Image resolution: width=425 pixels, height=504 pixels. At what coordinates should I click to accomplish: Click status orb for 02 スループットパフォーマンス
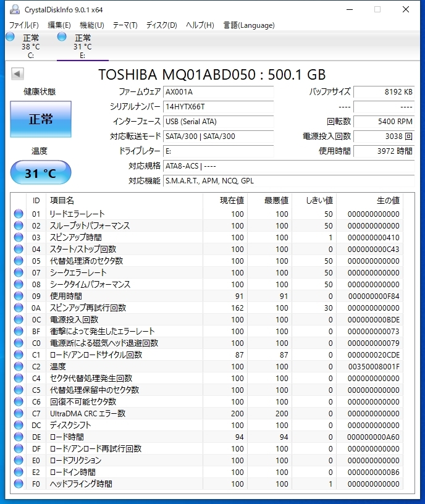point(19,225)
